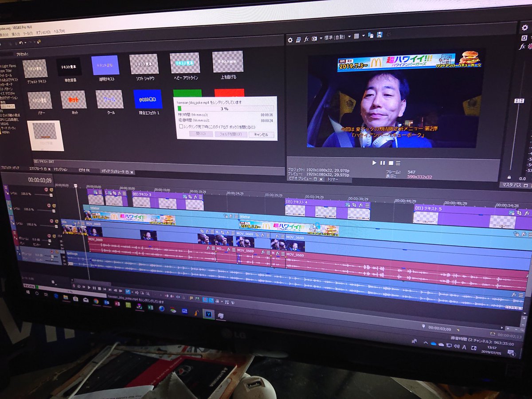532x399 pixels.
Task: Open video preview settings gear
Action: tap(290, 39)
